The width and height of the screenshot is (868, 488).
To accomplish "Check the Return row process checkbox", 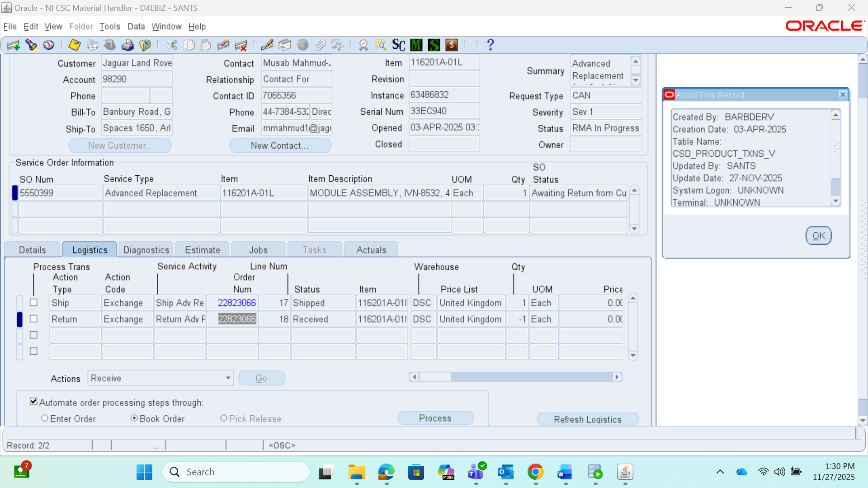I will pos(33,319).
